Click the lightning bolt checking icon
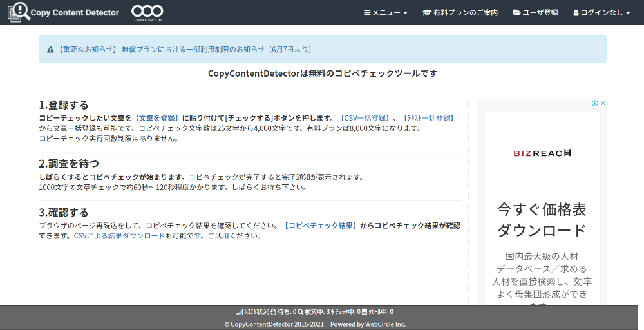644x330 pixels. tap(333, 312)
